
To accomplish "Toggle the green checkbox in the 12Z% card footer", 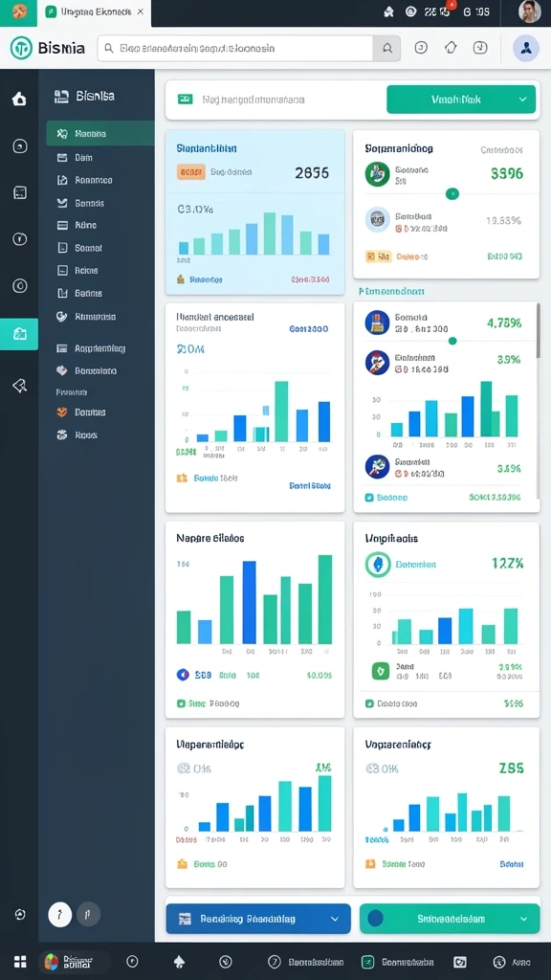I will pos(369,703).
